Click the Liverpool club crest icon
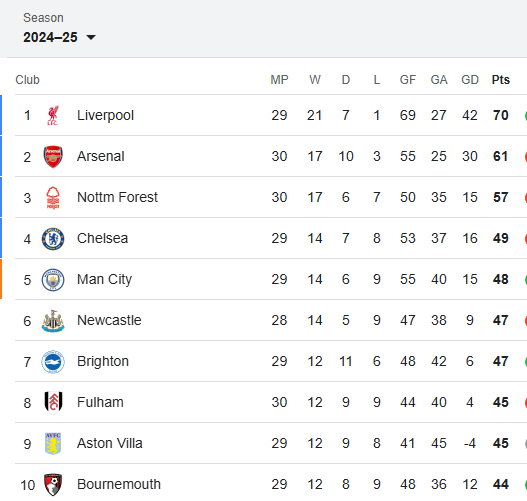527x501 pixels. pyautogui.click(x=53, y=115)
